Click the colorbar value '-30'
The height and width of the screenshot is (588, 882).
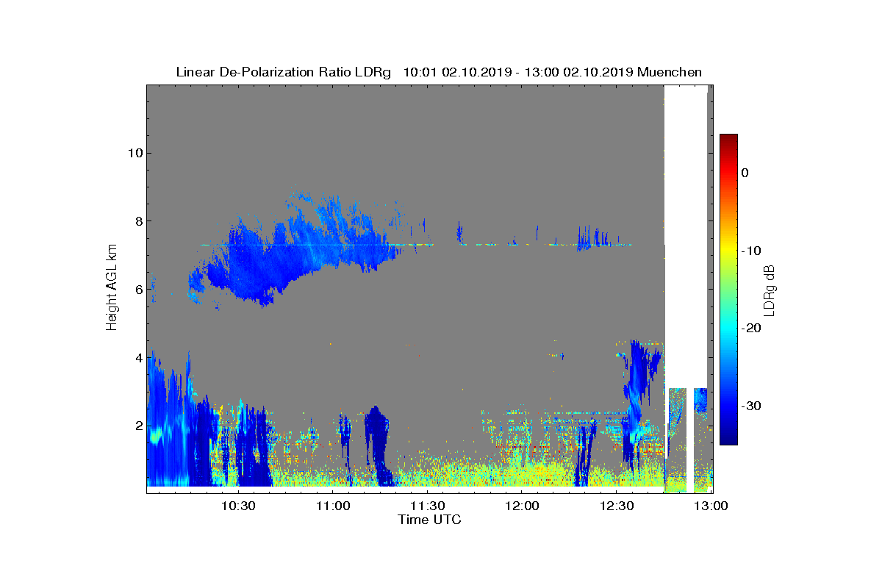click(750, 406)
